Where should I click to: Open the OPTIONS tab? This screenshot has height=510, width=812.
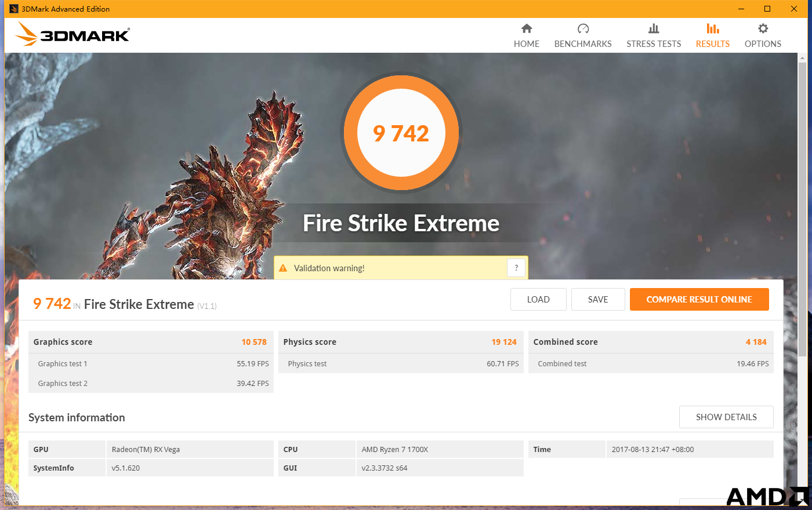[x=763, y=44]
